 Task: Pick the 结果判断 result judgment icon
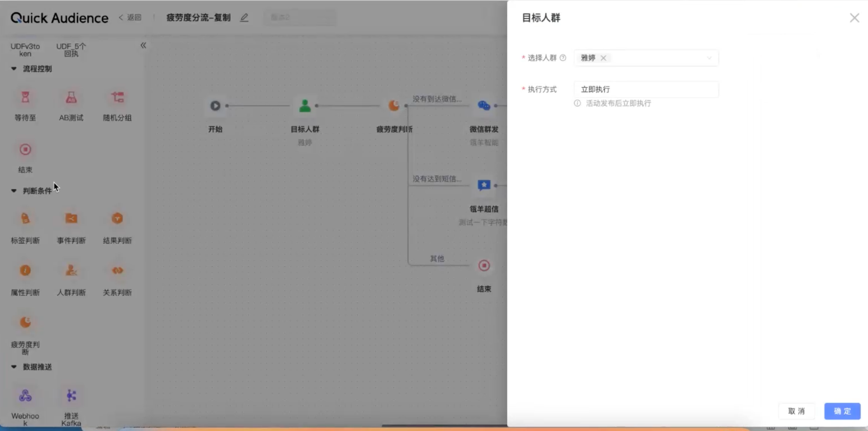tap(117, 218)
